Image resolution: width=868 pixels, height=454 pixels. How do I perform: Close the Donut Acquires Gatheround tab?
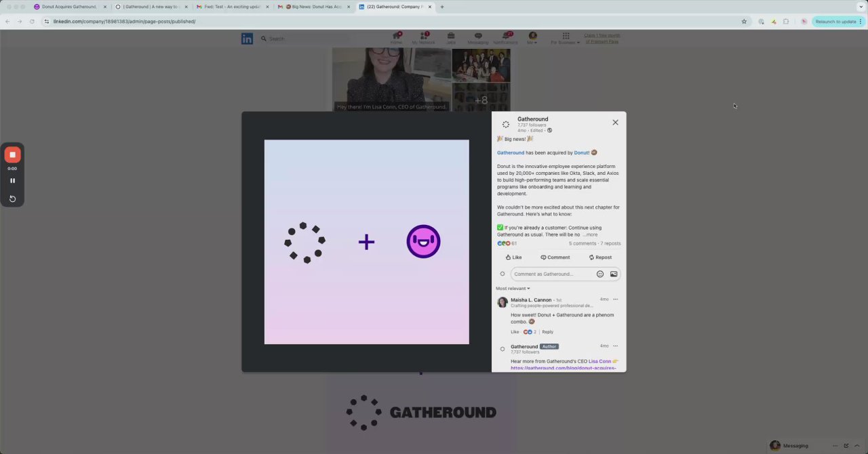pyautogui.click(x=105, y=7)
